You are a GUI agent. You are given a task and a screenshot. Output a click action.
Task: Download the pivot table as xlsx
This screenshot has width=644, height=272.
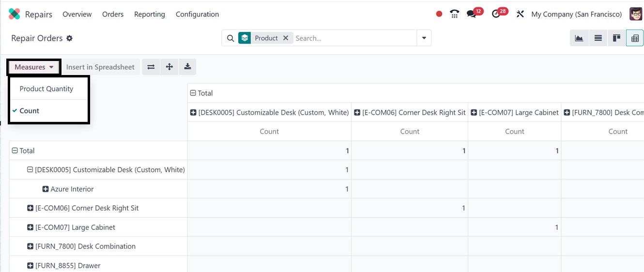187,67
